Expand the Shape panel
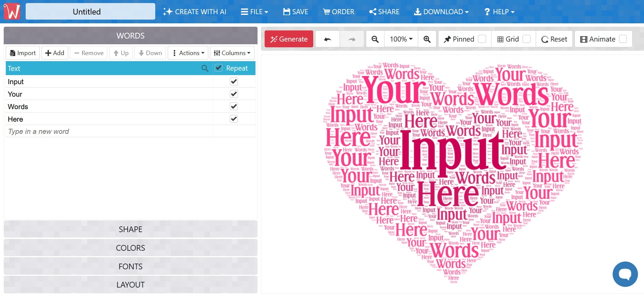 click(x=131, y=229)
